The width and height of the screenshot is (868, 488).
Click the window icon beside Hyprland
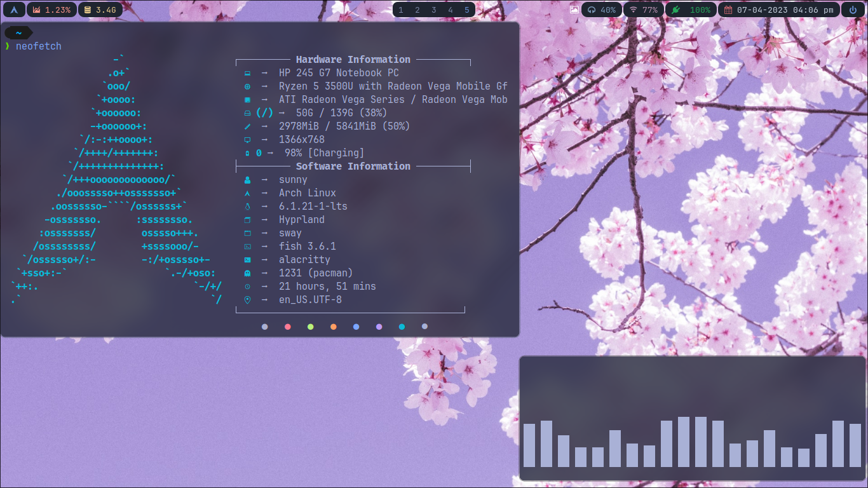(247, 220)
